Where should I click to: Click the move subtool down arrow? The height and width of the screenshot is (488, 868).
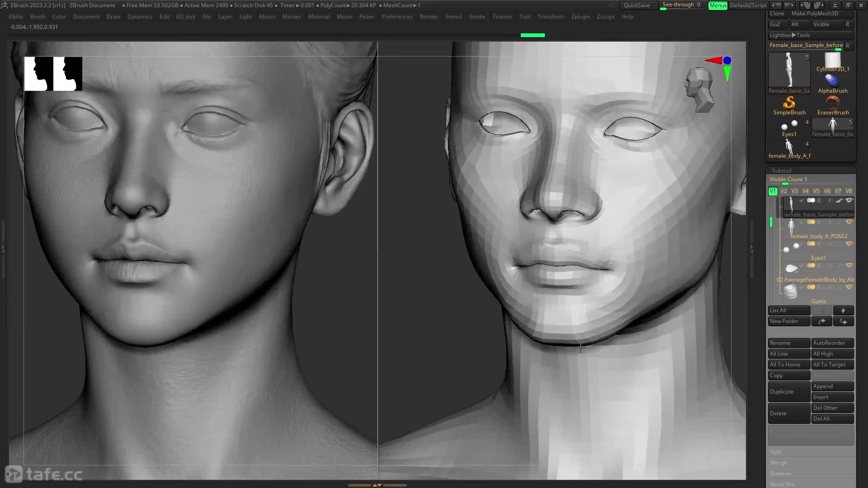tap(843, 310)
